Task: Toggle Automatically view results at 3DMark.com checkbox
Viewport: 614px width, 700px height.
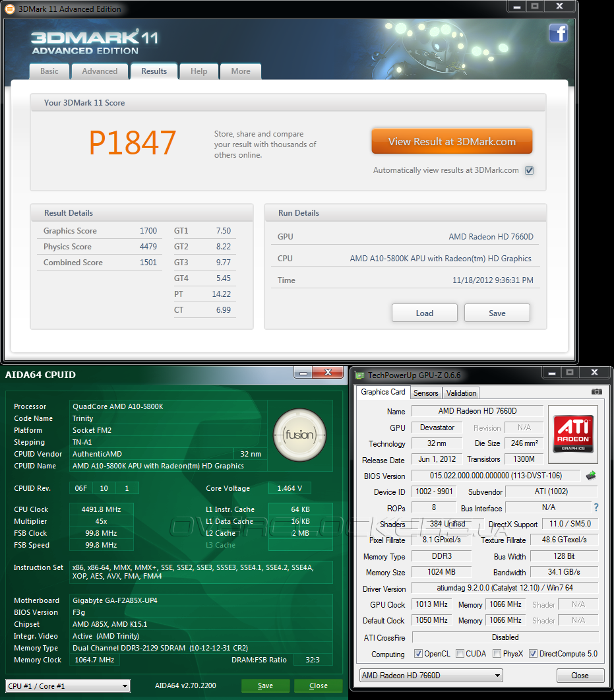Action: tap(529, 170)
